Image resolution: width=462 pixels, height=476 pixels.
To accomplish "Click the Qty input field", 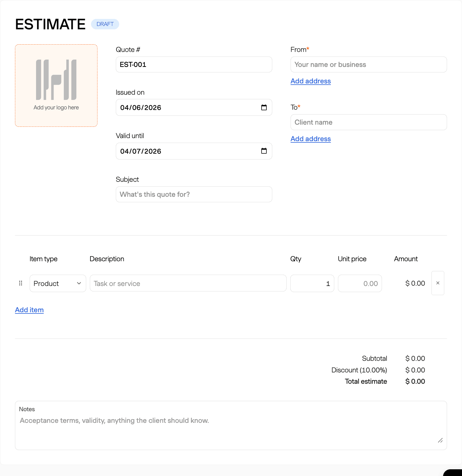I will coord(312,284).
